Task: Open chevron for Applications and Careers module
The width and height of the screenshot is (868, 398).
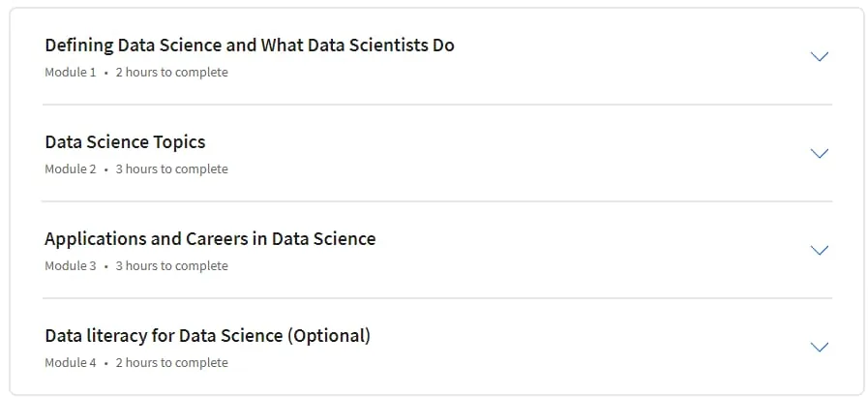Action: (819, 251)
